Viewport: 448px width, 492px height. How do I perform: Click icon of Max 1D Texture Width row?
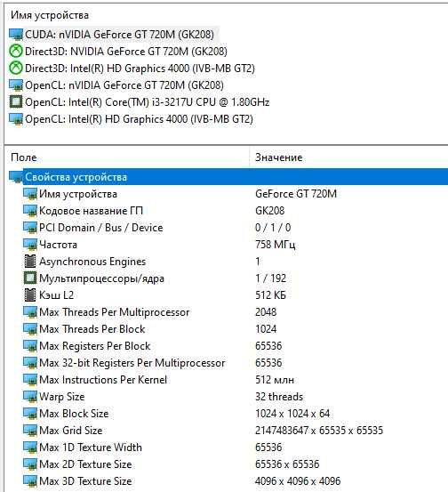[30, 448]
